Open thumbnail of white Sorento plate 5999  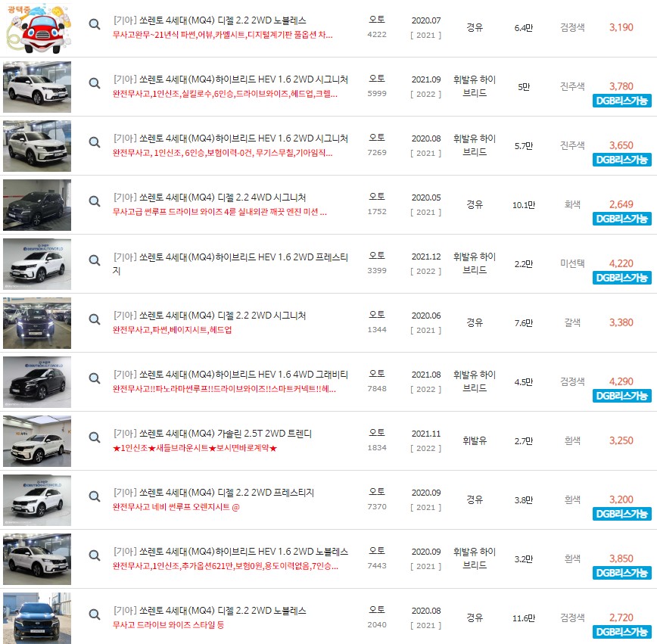pos(37,87)
